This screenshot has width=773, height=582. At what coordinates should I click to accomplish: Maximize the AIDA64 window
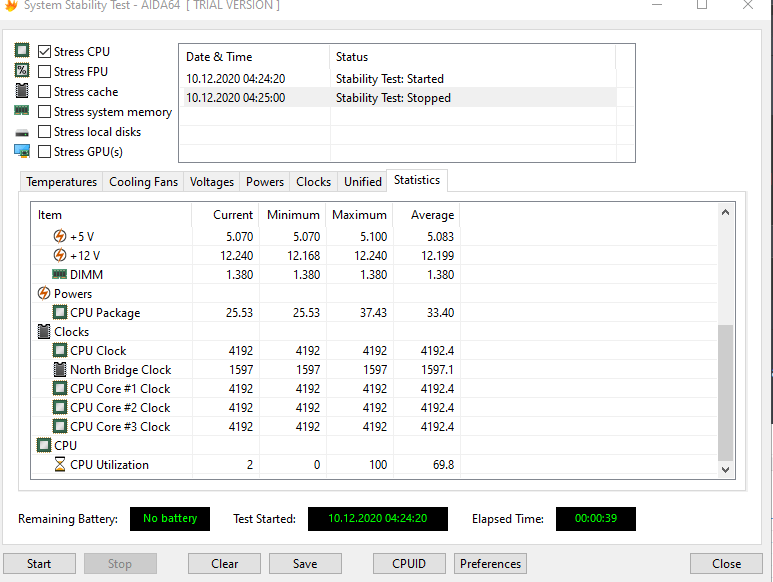[x=702, y=4]
